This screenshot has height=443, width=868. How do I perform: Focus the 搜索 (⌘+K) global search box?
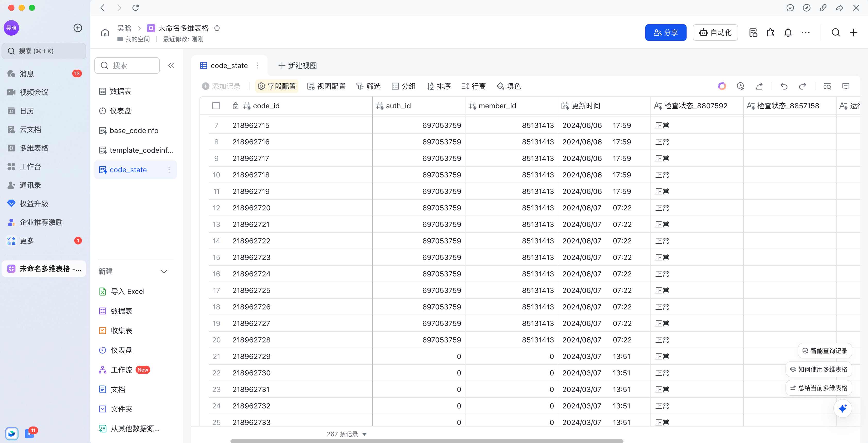[44, 51]
